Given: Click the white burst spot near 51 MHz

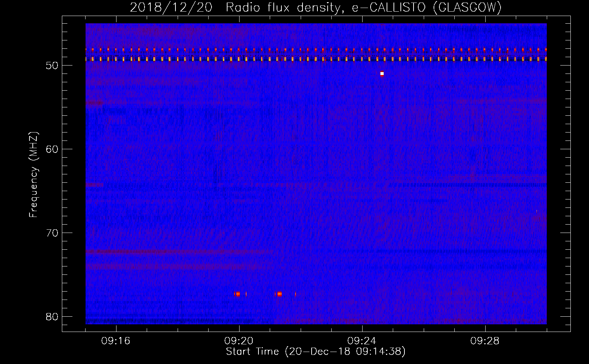Looking at the screenshot, I should [382, 74].
